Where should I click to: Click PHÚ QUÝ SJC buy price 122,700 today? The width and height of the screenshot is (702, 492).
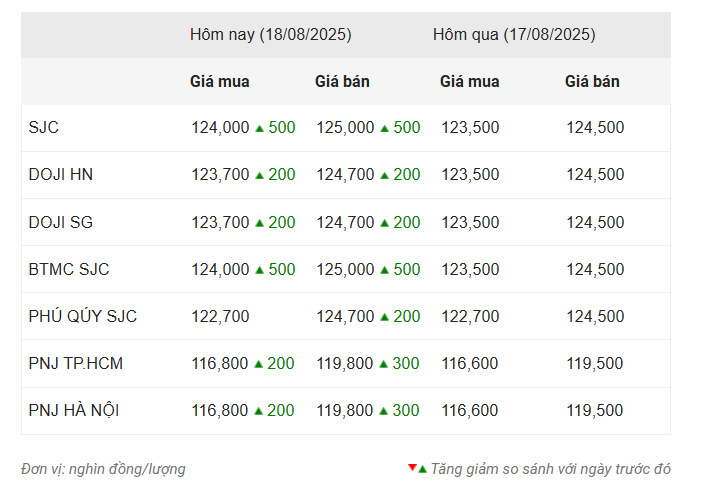(x=220, y=317)
